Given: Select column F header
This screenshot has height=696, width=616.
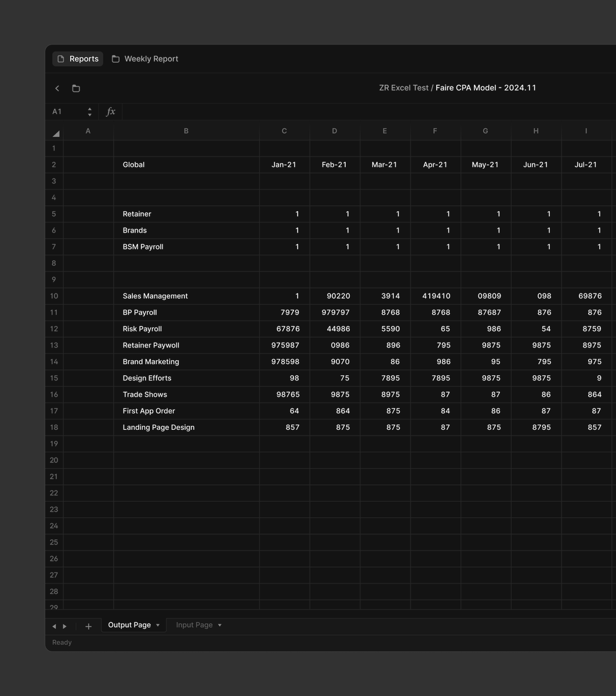Looking at the screenshot, I should (435, 131).
